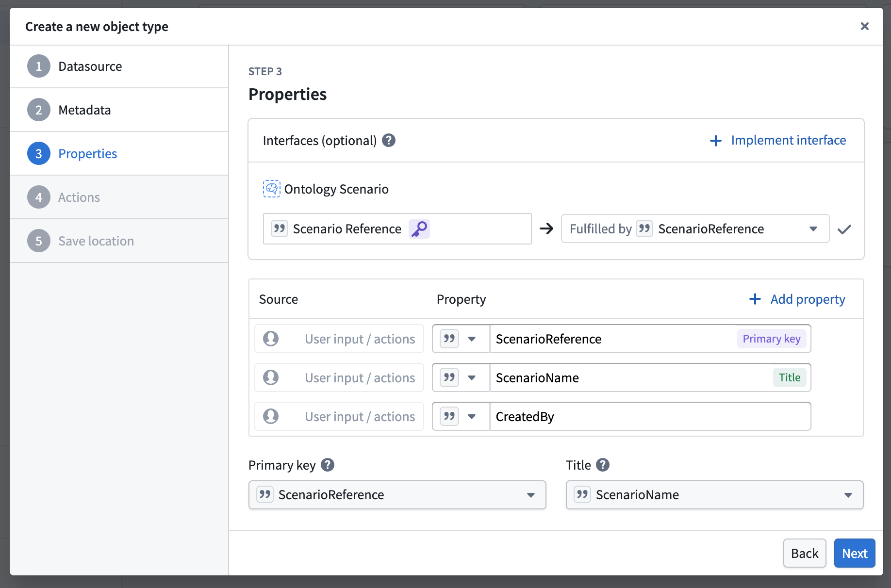The width and height of the screenshot is (891, 588).
Task: Click User input / actions source for ScenarioReference
Action: click(x=339, y=339)
